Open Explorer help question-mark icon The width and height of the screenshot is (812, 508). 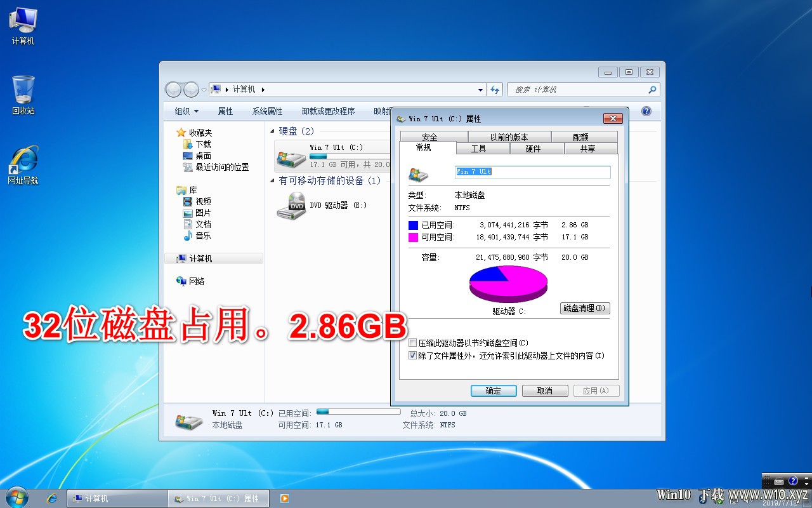click(x=646, y=111)
